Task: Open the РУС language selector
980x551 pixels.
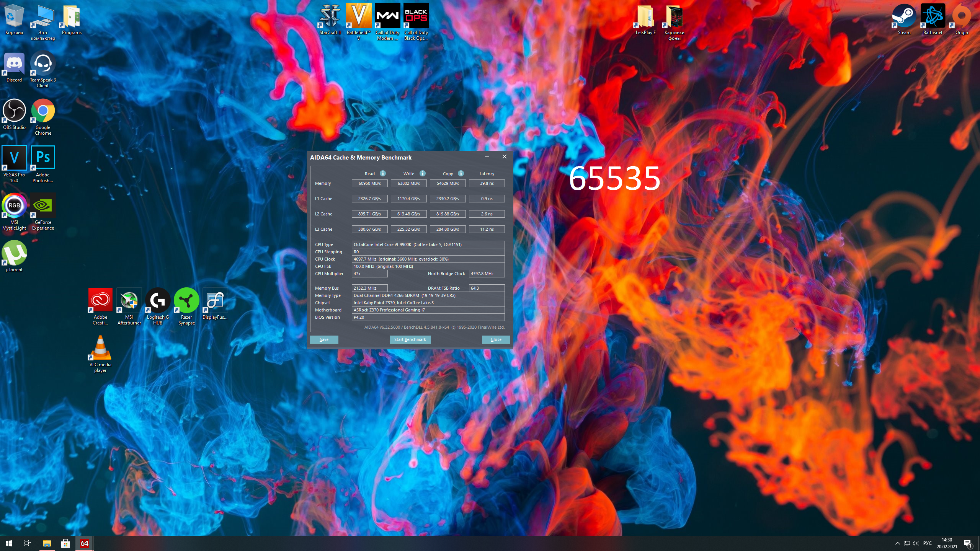Action: pos(927,543)
